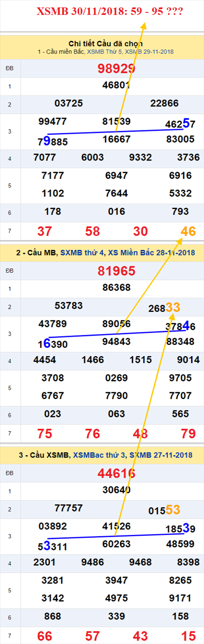Select special prize number 81965

click(x=116, y=270)
